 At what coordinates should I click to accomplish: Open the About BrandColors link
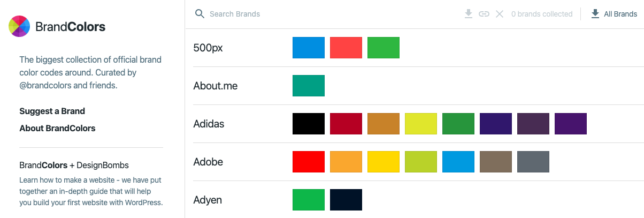pos(57,129)
